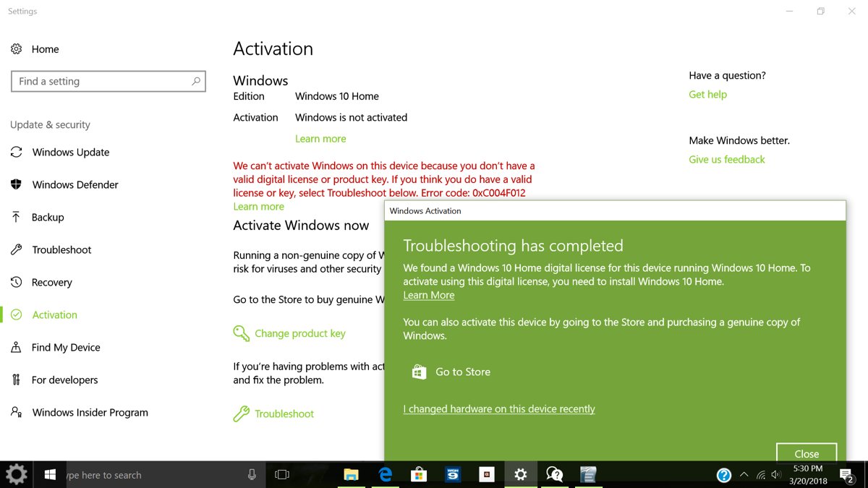Click the Windows Update refresh icon in sidebar

tap(16, 152)
